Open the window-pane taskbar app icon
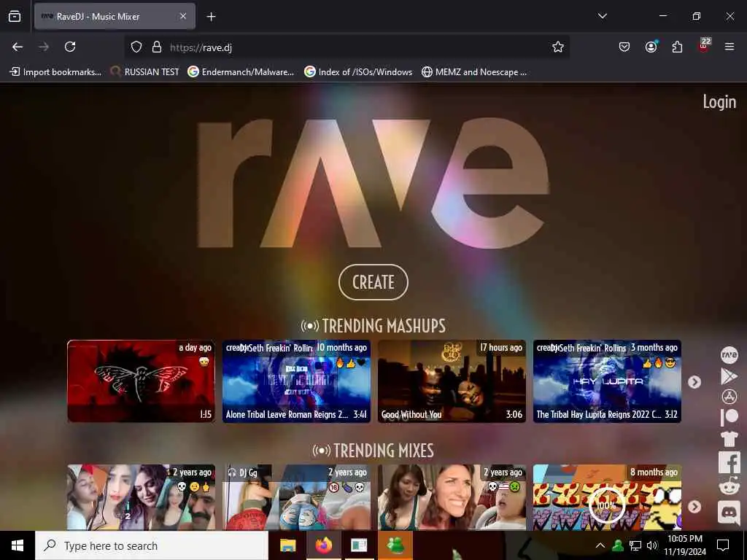Screen dimensions: 747x560 (359, 545)
